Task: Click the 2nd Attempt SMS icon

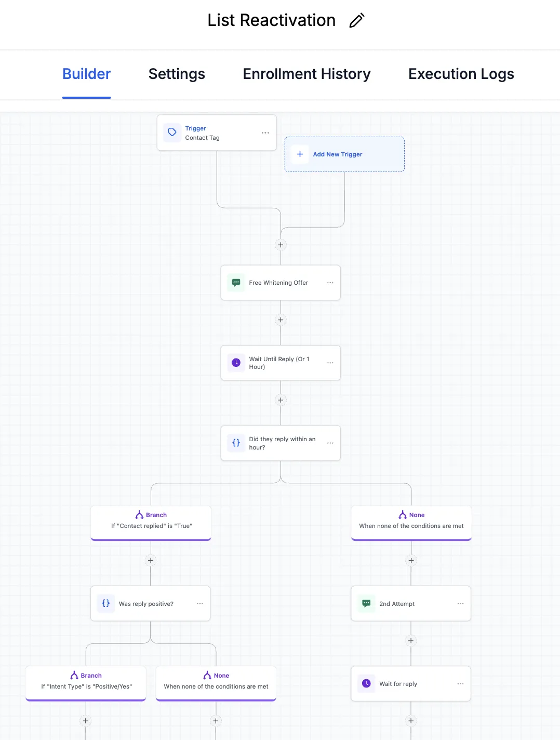Action: pyautogui.click(x=366, y=603)
